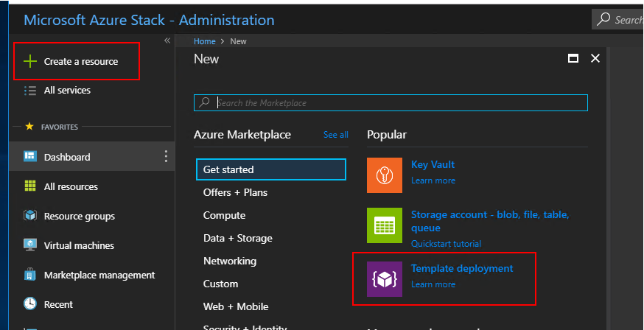Select the Virtual machines monitor icon
644x330 pixels.
30,245
